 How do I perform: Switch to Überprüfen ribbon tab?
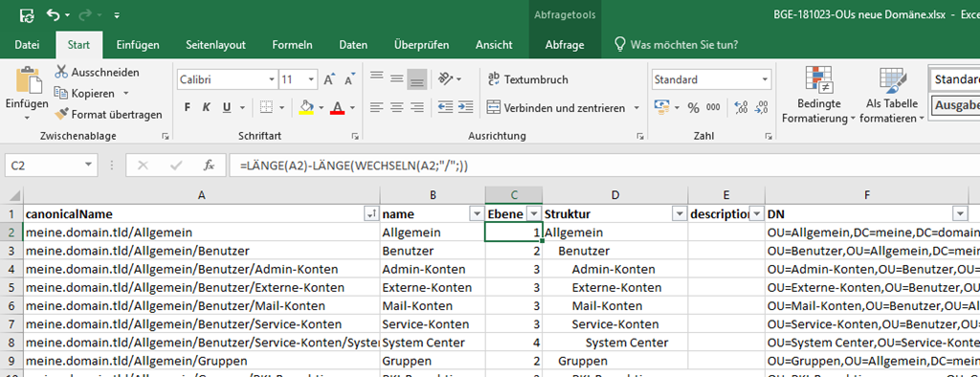(x=421, y=44)
